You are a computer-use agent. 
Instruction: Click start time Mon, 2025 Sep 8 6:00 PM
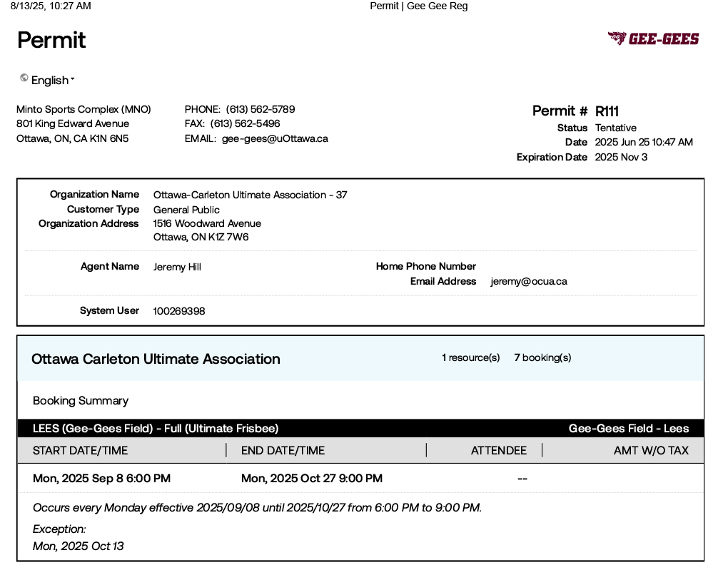pos(101,478)
